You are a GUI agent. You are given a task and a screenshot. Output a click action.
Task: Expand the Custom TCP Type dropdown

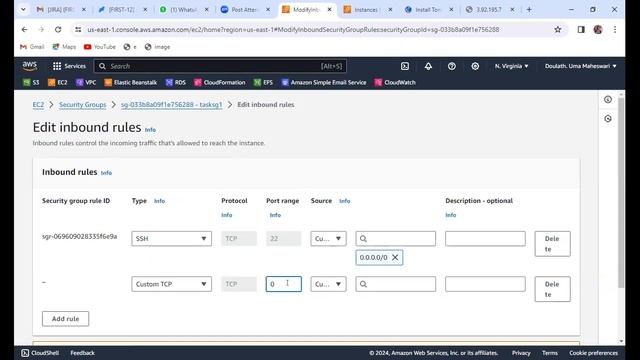pos(171,284)
